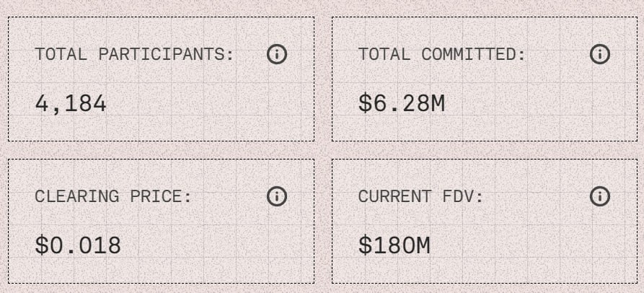Screen dimensions: 644x293
Task: Click the $180M FDV value
Action: tap(394, 245)
